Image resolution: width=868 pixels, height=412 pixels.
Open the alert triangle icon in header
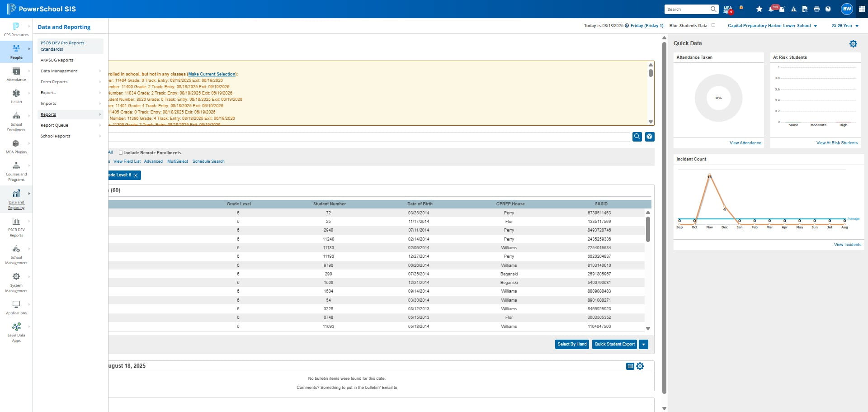point(793,9)
